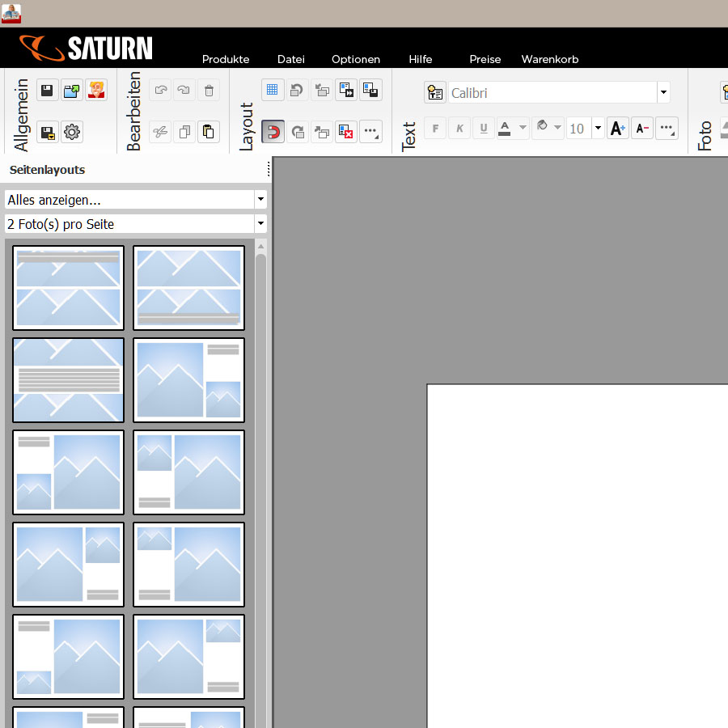Click the decrease font size A- icon

pos(642,129)
